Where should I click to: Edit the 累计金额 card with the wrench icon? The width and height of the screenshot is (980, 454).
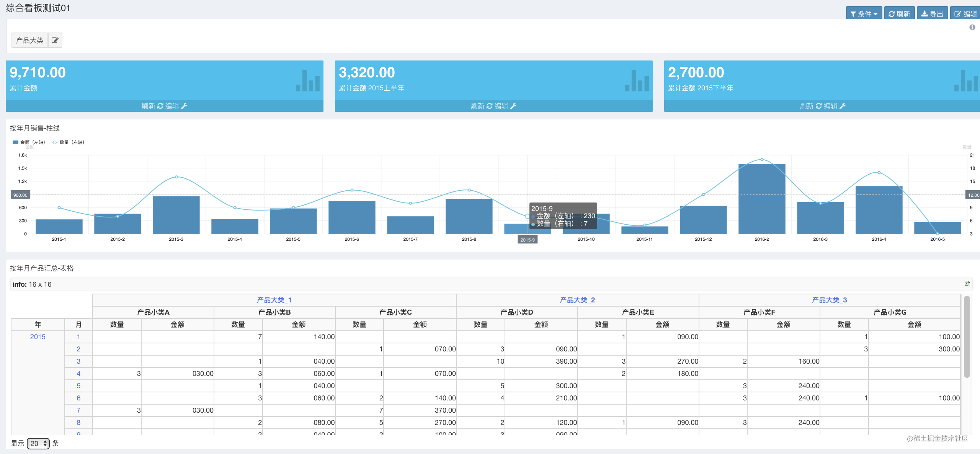coord(176,106)
